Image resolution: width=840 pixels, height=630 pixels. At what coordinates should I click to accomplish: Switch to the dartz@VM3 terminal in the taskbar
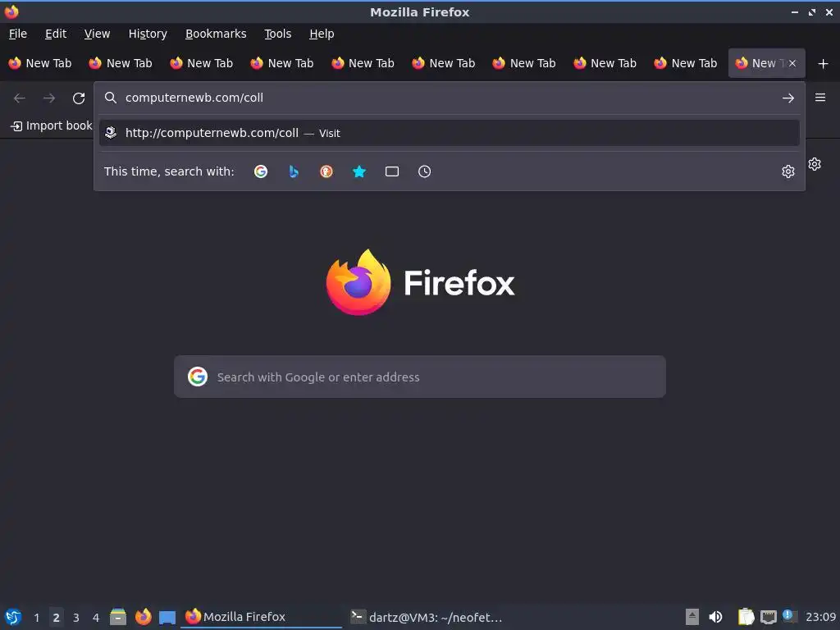pyautogui.click(x=427, y=617)
